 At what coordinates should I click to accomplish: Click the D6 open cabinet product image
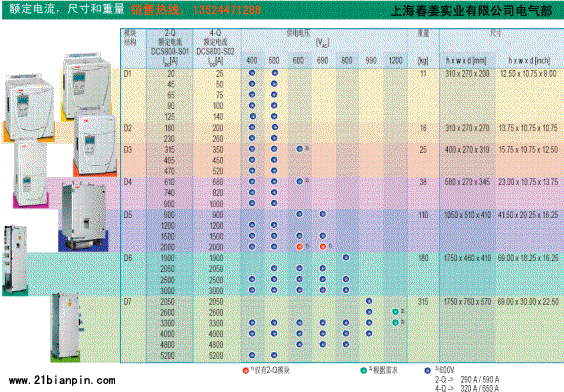tap(15, 260)
